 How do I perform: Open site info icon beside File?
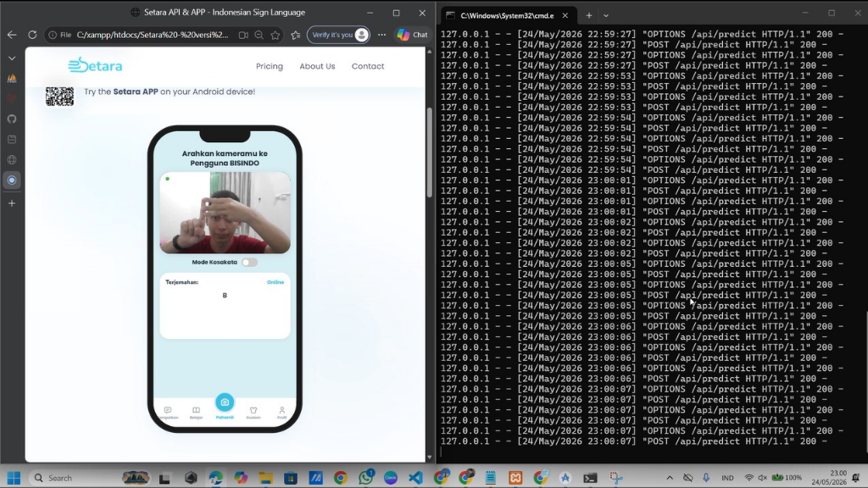(x=53, y=35)
